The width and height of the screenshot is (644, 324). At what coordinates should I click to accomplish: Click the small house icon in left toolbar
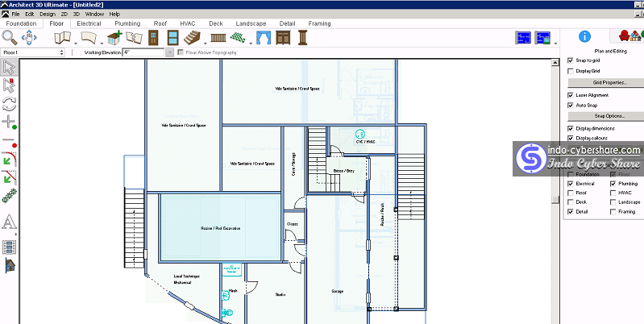click(x=10, y=265)
